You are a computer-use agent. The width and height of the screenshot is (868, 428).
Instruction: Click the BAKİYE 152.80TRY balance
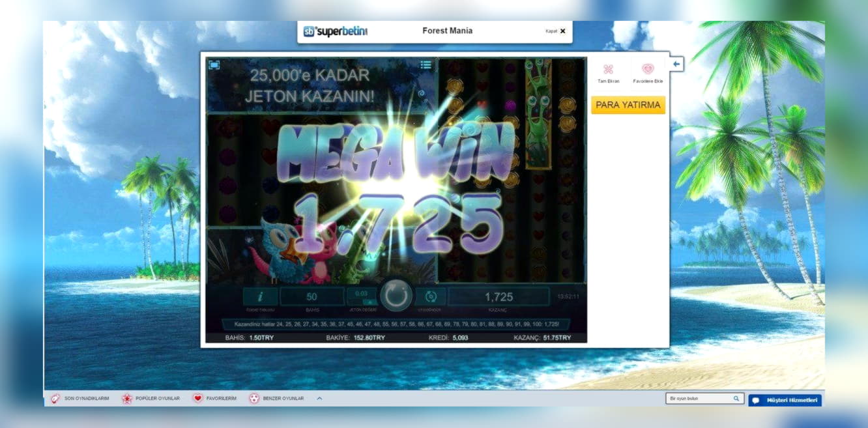coord(356,337)
